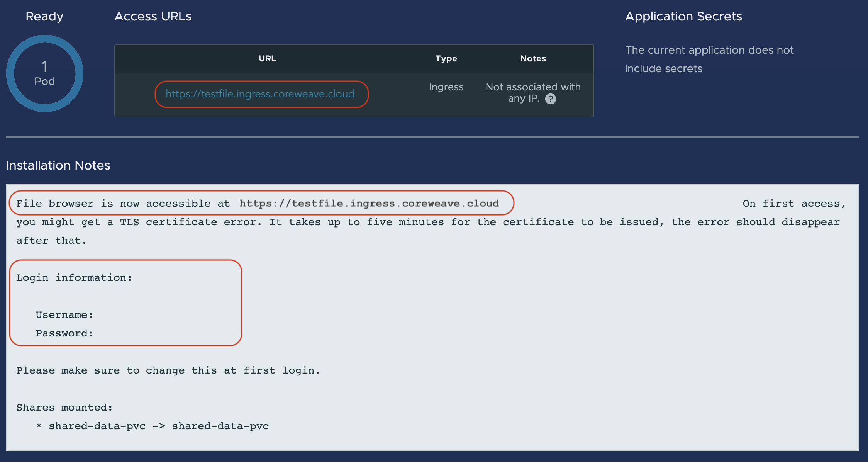The image size is (868, 462).
Task: Click the 'Username:' line
Action: [x=64, y=315]
